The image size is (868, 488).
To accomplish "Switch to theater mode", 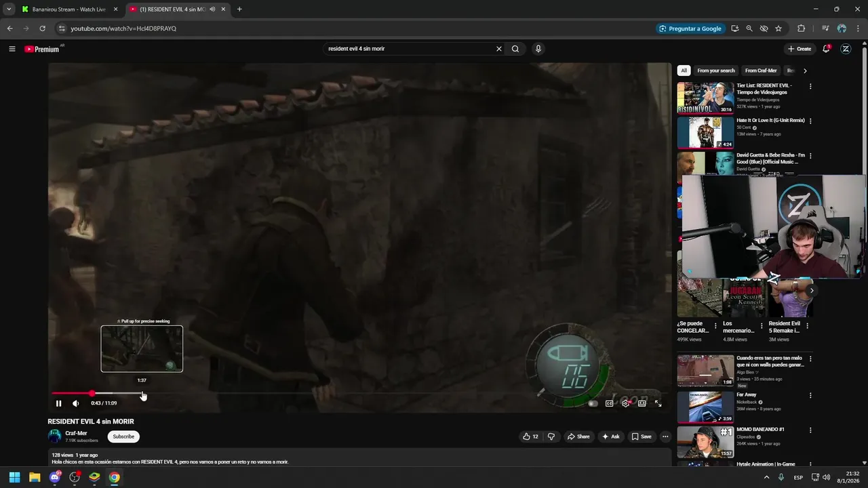I will click(x=642, y=403).
